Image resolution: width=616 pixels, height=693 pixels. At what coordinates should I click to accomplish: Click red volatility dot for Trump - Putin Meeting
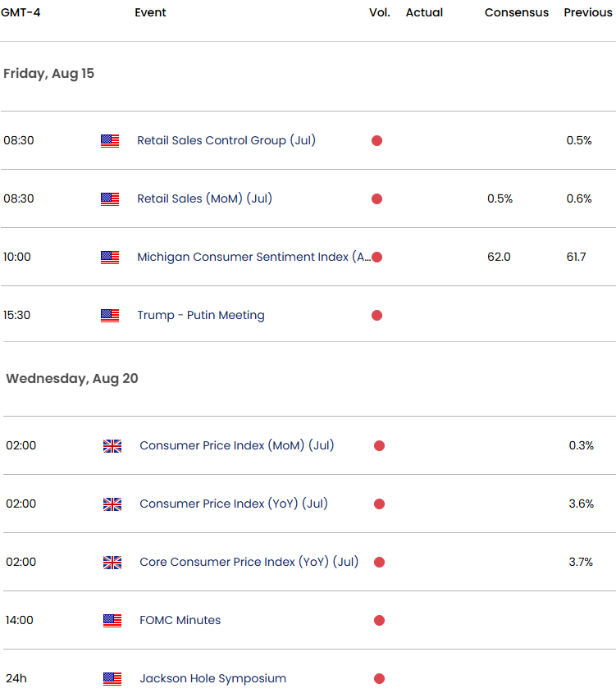click(x=377, y=316)
